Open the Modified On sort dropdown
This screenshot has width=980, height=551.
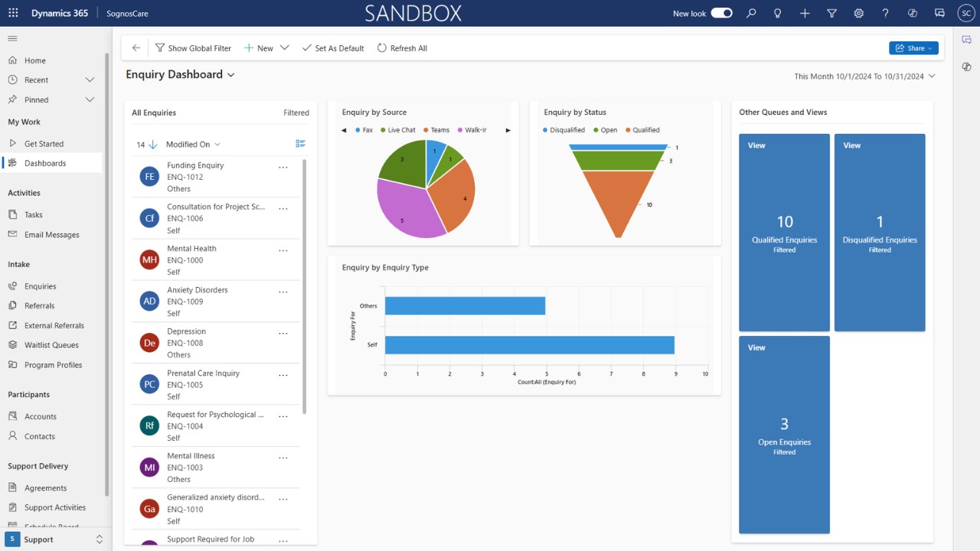[194, 144]
